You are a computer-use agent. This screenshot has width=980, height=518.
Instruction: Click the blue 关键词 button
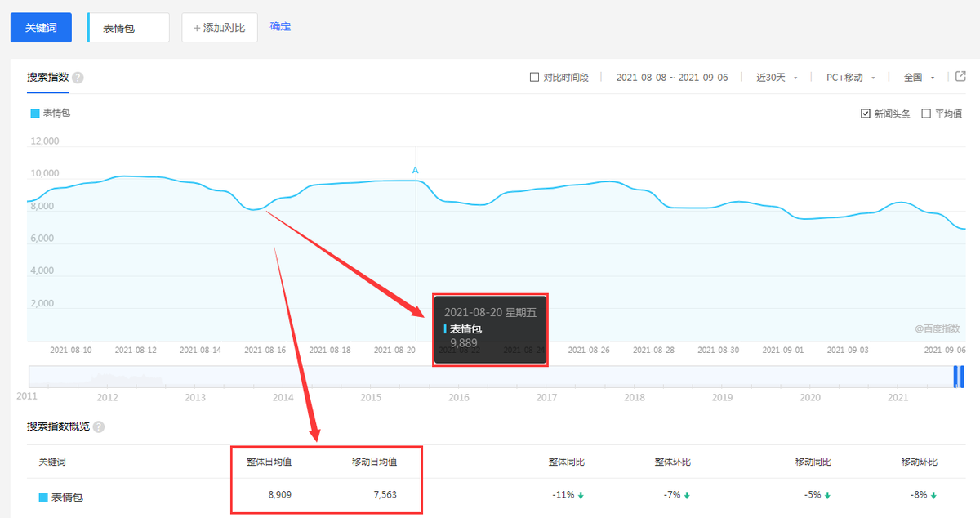tap(40, 27)
